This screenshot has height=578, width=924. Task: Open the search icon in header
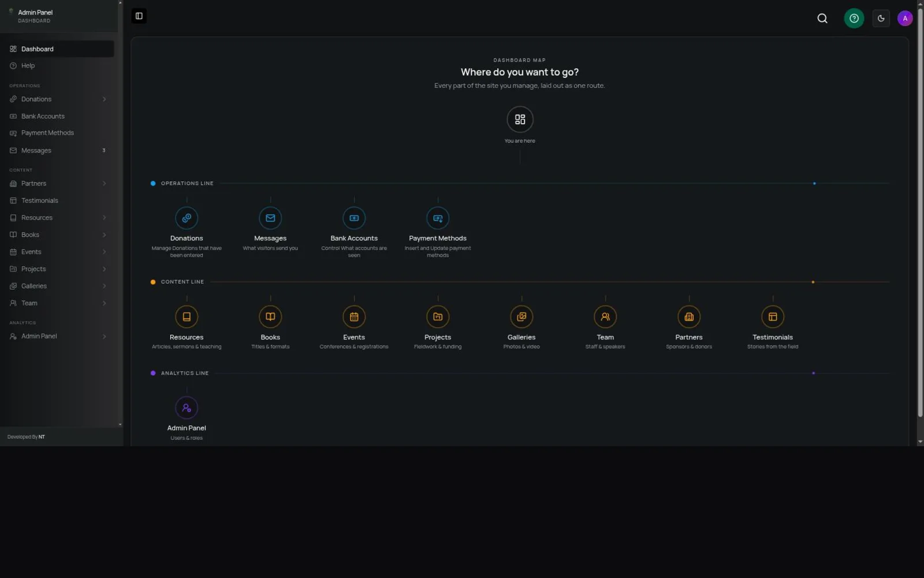click(x=822, y=18)
